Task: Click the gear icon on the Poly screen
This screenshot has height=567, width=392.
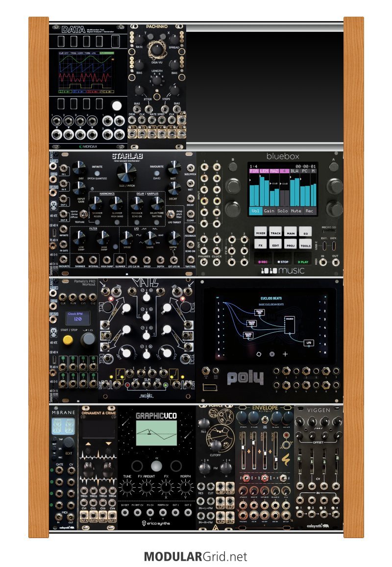Action: point(272,354)
